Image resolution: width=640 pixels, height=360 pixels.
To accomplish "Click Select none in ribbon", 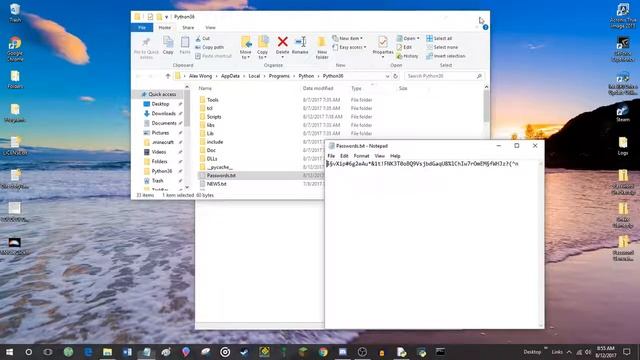I will (442, 47).
